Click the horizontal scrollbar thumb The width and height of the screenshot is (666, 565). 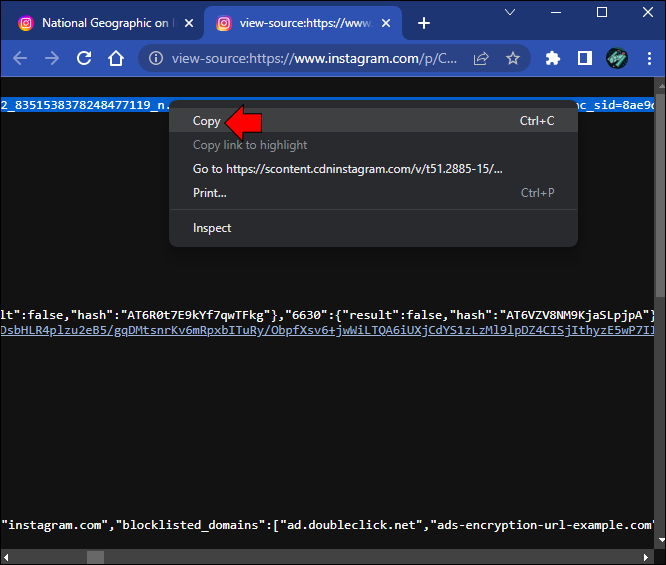(x=95, y=557)
